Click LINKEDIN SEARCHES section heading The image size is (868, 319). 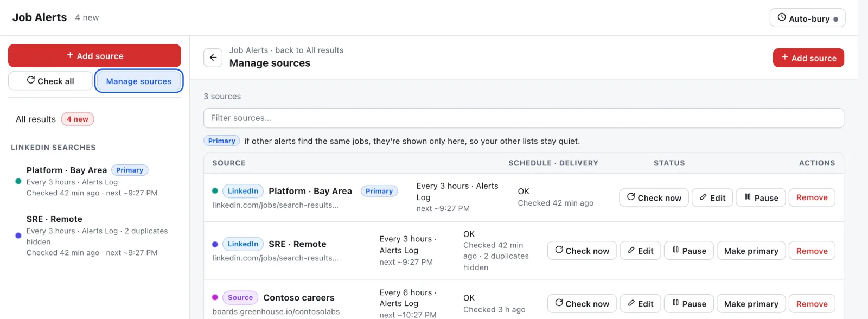click(x=53, y=148)
